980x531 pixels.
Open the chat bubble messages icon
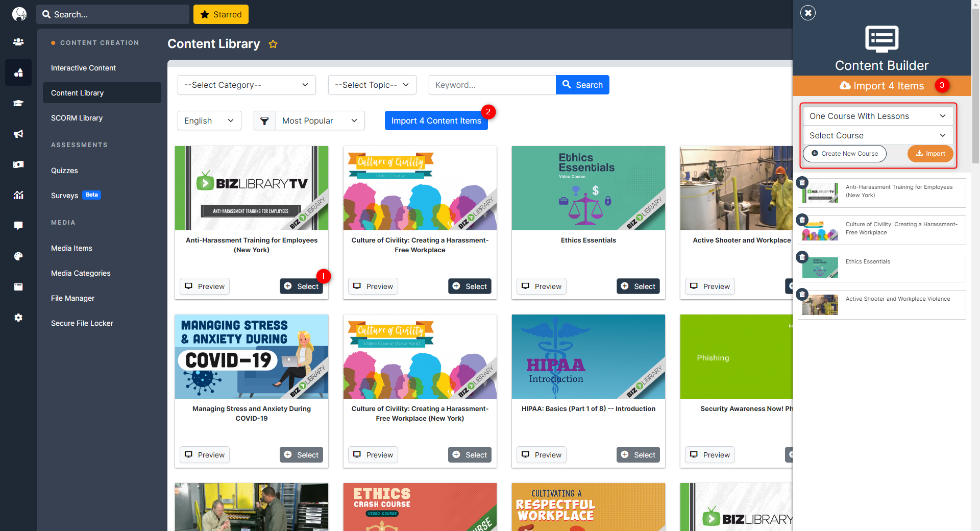coord(18,226)
